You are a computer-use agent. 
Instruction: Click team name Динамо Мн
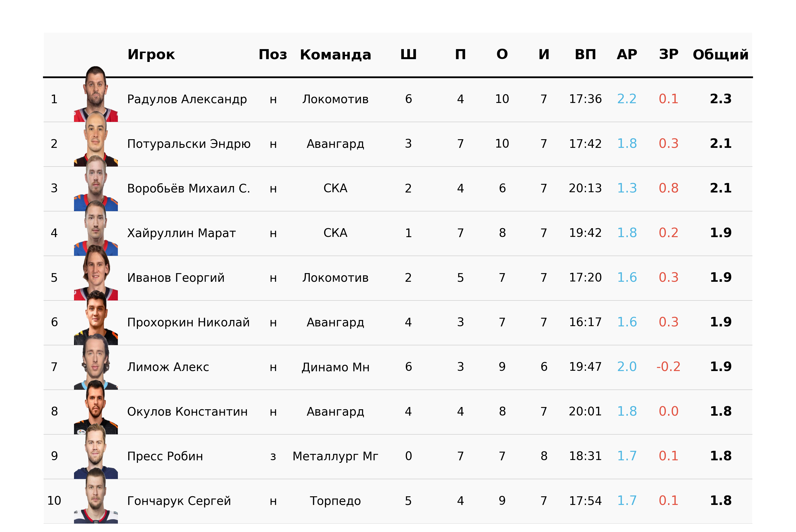(335, 367)
